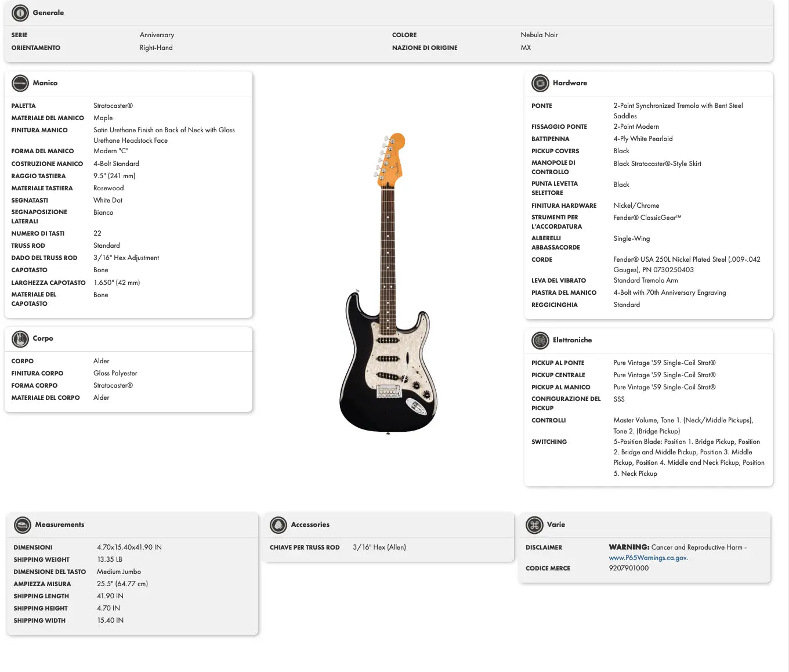Screen dimensions: 789x672
Task: Click the Stratocaster guitar product image
Action: click(x=388, y=283)
